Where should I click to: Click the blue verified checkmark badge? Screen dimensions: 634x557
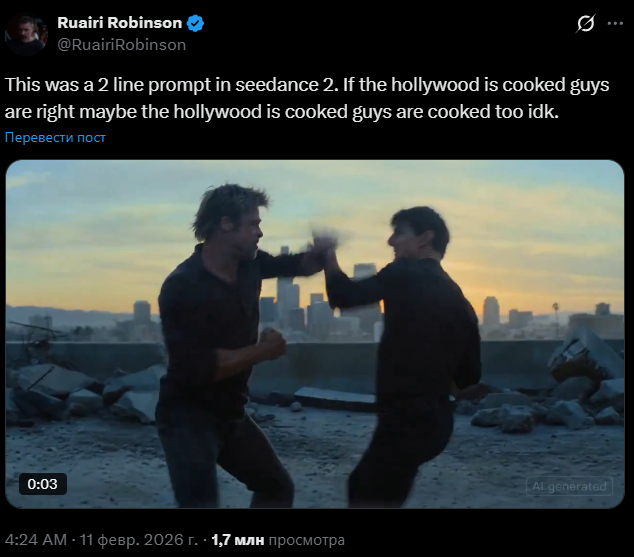coord(195,23)
